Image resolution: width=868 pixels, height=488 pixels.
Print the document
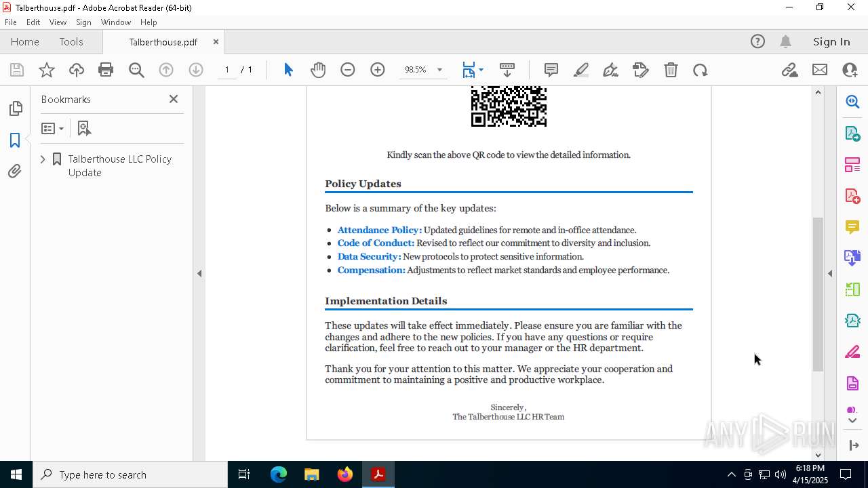click(x=106, y=70)
